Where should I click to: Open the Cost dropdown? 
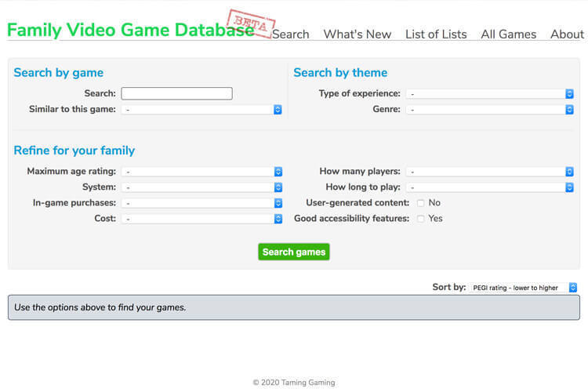coord(201,219)
